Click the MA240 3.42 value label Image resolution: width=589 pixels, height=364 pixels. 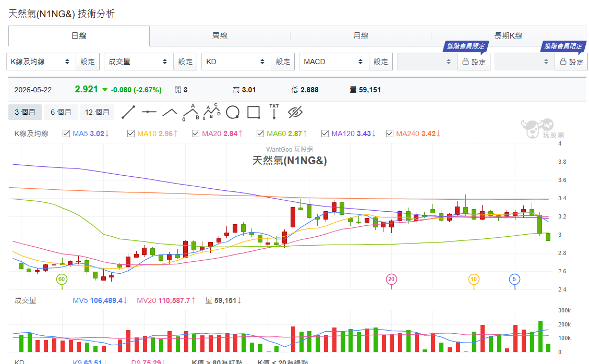[418, 134]
